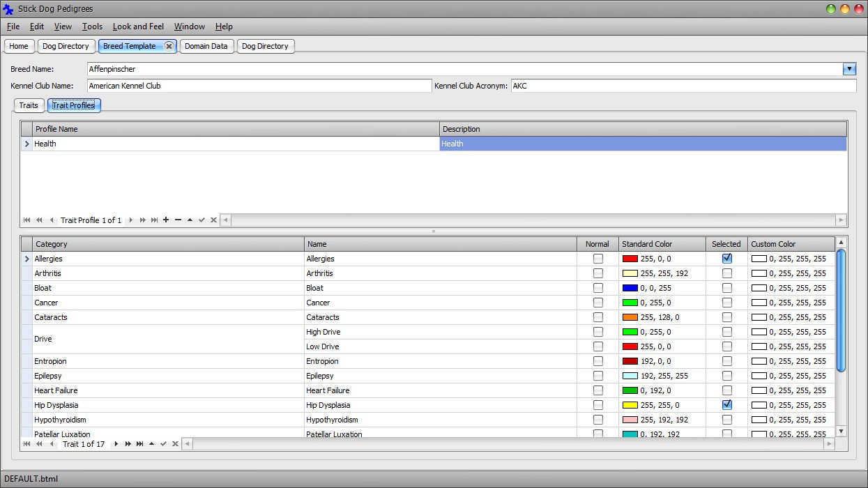Cancel edits with the X icon in trait navigator
Viewport: 868px width, 488px height.
tap(176, 444)
